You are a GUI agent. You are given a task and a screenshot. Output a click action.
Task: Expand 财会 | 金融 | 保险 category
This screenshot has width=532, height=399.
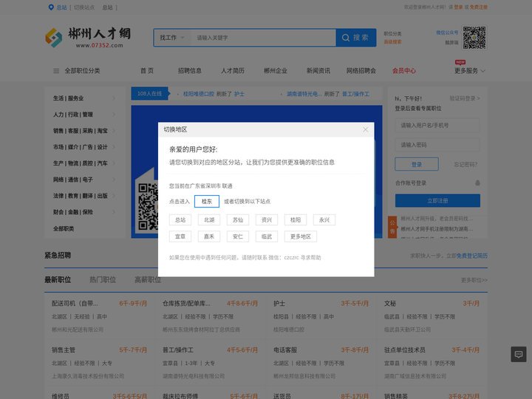(84, 212)
